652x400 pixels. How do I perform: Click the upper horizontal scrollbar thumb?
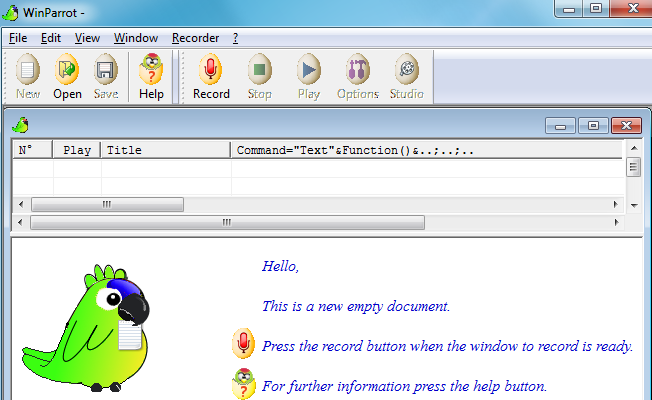tap(107, 204)
